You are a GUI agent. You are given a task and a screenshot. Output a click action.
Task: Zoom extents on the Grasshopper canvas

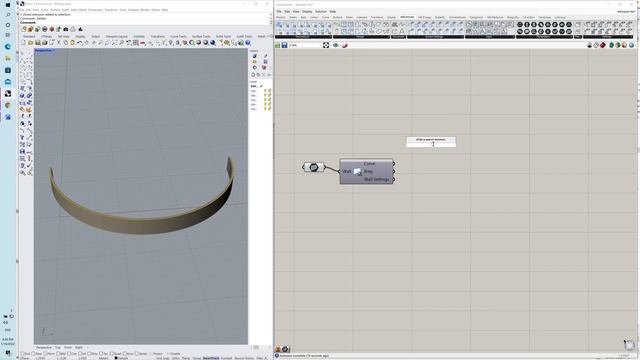tap(326, 45)
